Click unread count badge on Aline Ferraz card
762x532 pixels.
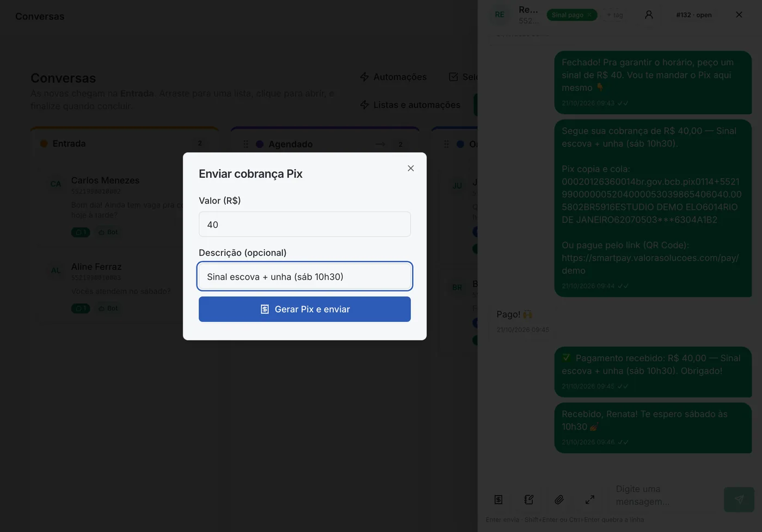(x=81, y=308)
